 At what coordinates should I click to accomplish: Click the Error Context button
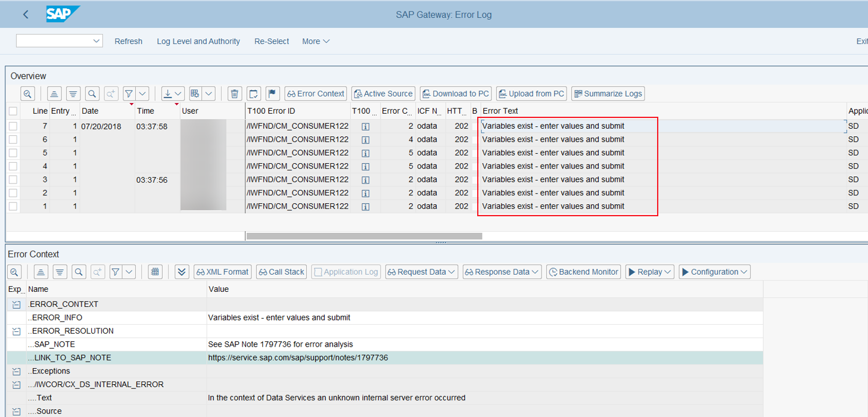[316, 94]
